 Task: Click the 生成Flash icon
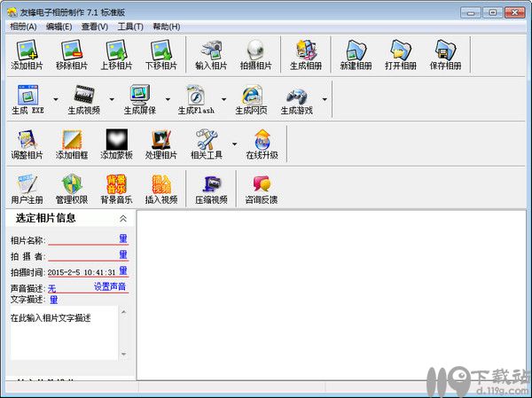pos(196,95)
